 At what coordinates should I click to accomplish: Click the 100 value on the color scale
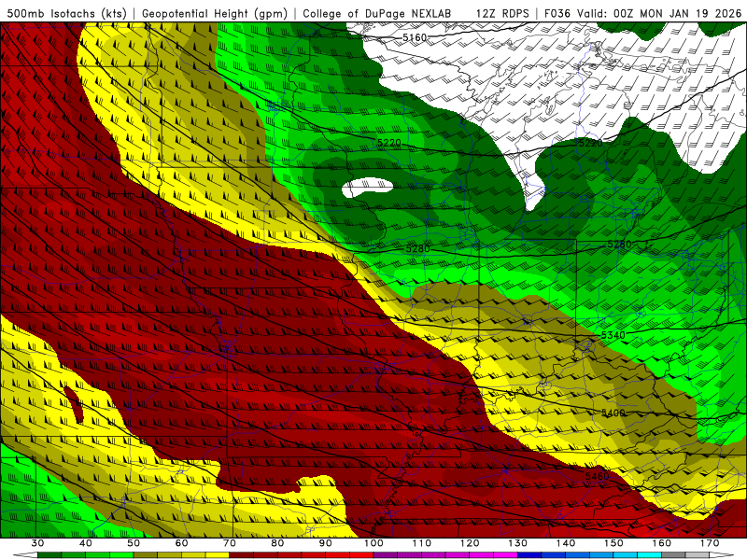click(x=373, y=543)
